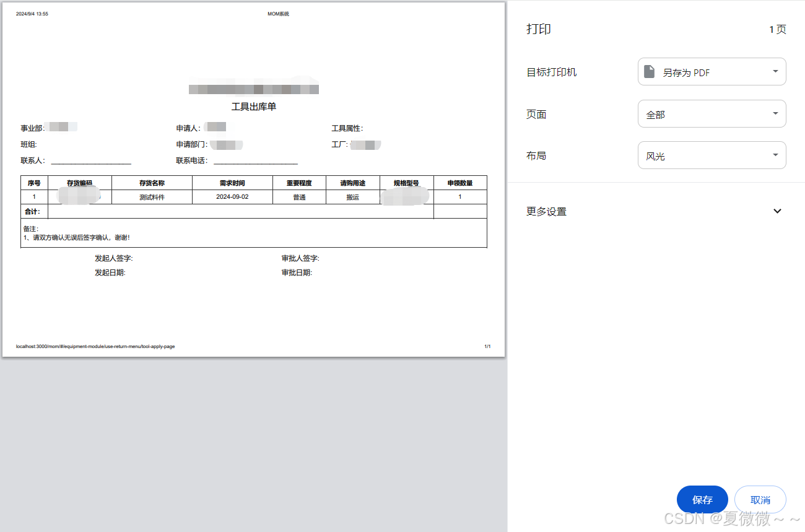This screenshot has height=532, width=805.
Task: Click the PDF file icon in destination box
Action: pos(649,72)
